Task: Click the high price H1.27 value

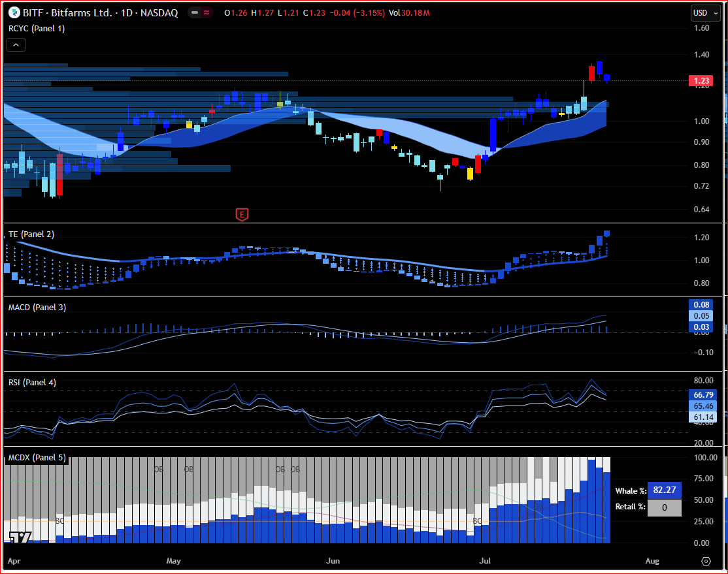Action: pos(262,13)
